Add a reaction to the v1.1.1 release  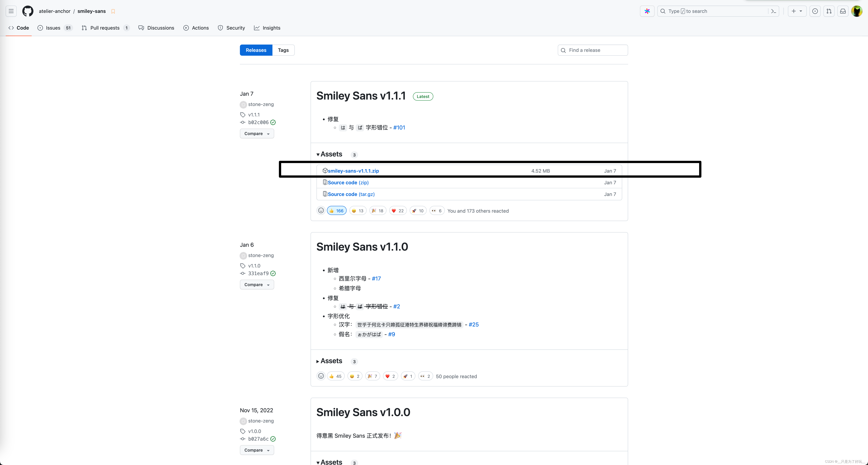[321, 211]
